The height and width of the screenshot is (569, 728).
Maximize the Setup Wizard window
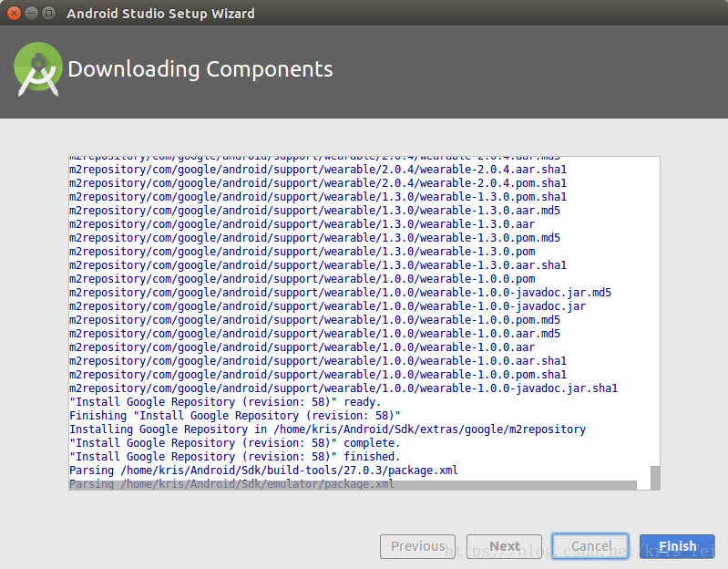48,13
